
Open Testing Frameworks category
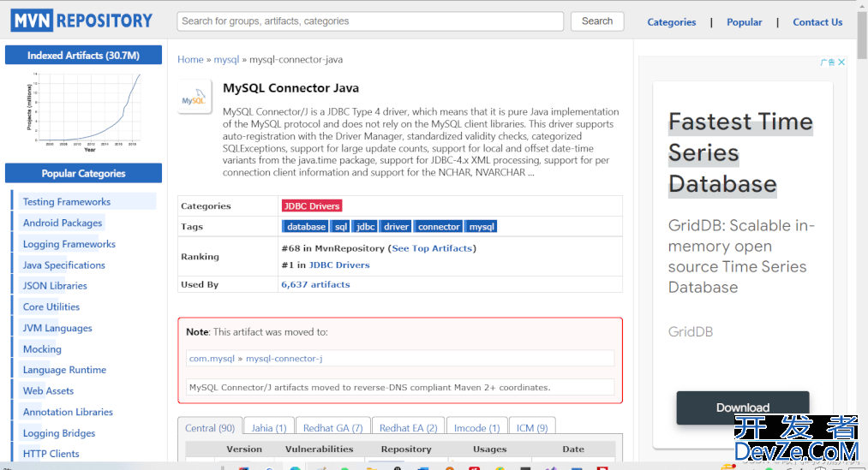tap(67, 202)
